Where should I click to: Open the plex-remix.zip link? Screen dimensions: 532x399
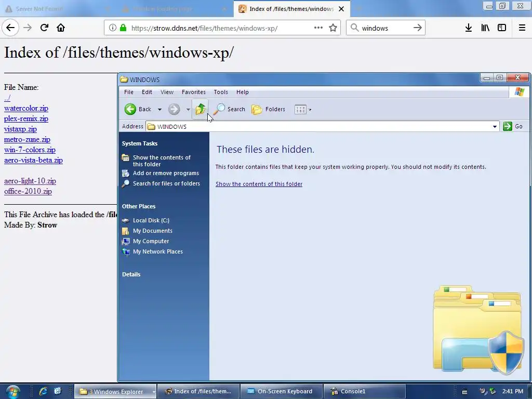(26, 119)
